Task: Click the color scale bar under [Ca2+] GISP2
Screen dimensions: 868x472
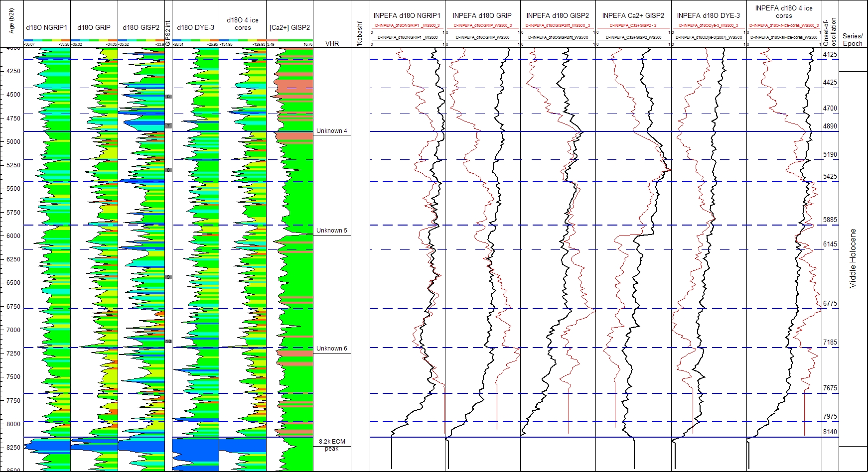Action: click(x=289, y=40)
